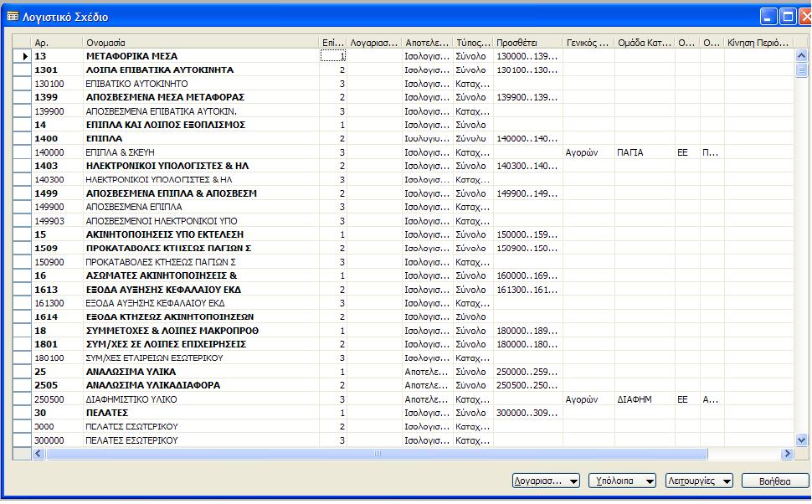Viewport: 812px width, 504px height.
Task: Maximize the Λογιστικό Σχέδιο window
Action: pos(788,17)
